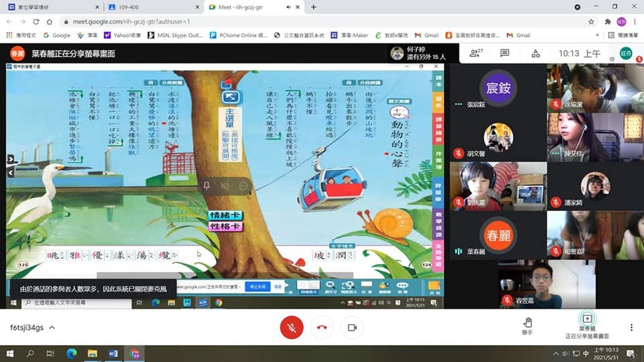Open the 性格卡 card button
Image resolution: width=644 pixels, height=362 pixels.
click(x=225, y=226)
